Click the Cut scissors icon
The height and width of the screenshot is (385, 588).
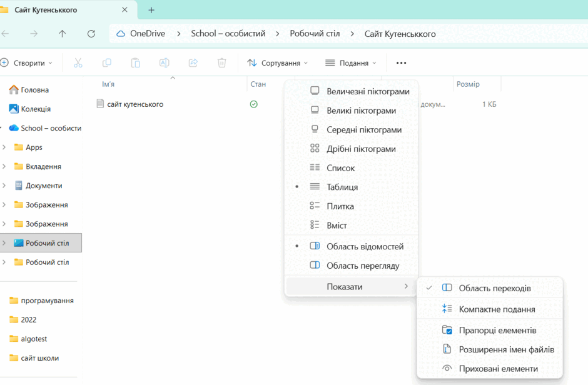point(78,63)
